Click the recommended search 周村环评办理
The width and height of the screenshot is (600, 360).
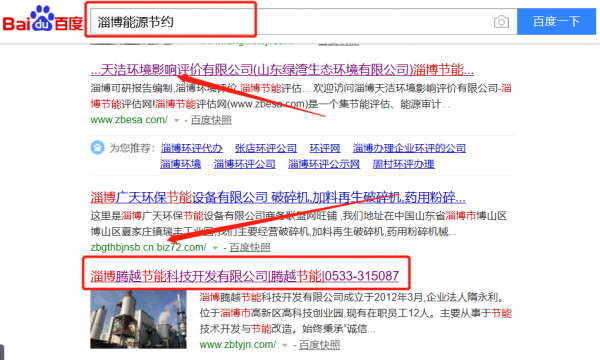pyautogui.click(x=403, y=164)
